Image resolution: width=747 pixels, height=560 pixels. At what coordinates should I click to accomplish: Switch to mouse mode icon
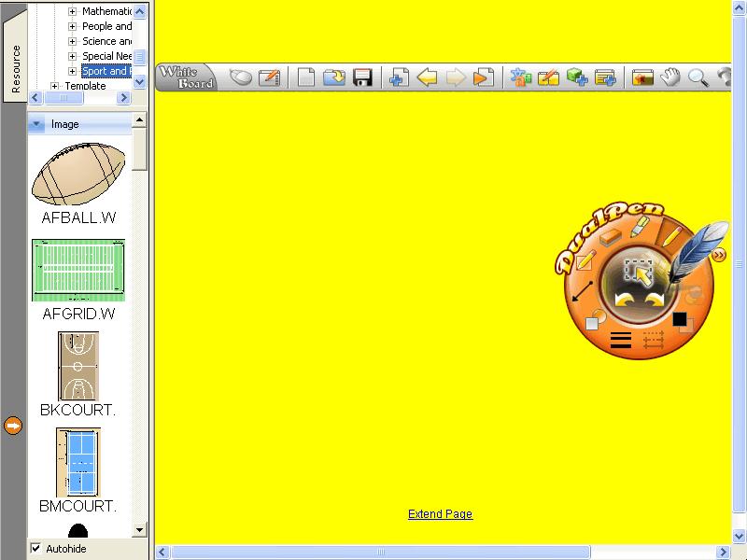tap(241, 77)
